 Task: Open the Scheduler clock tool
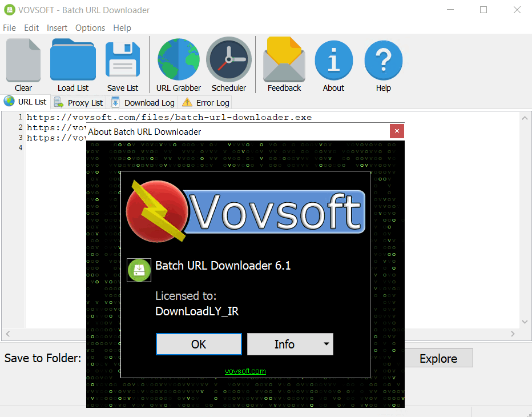[x=229, y=59]
